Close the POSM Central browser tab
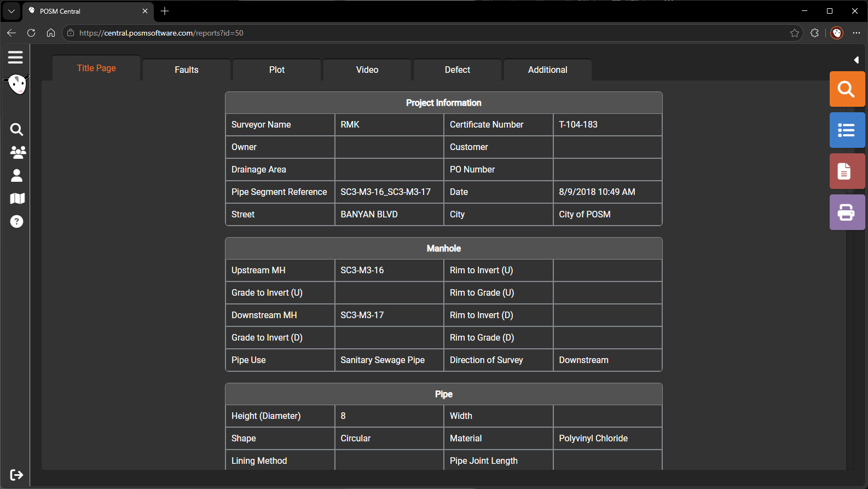Image resolution: width=868 pixels, height=489 pixels. [145, 11]
